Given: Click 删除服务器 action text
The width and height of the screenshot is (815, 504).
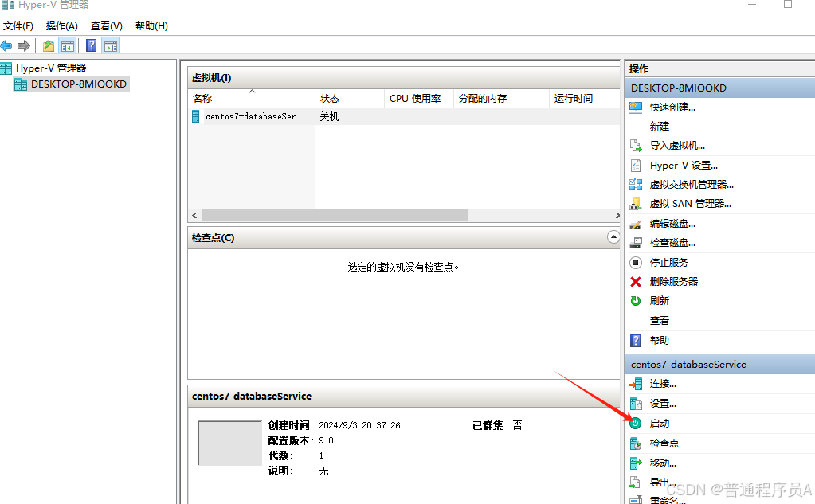Looking at the screenshot, I should 674,282.
